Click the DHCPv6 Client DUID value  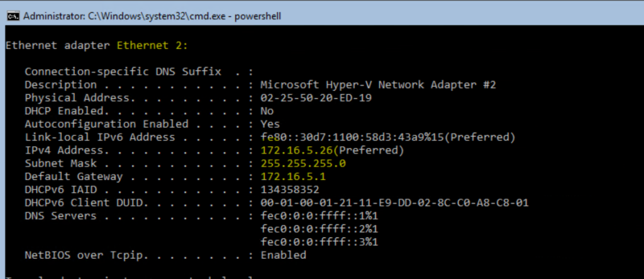[395, 203]
